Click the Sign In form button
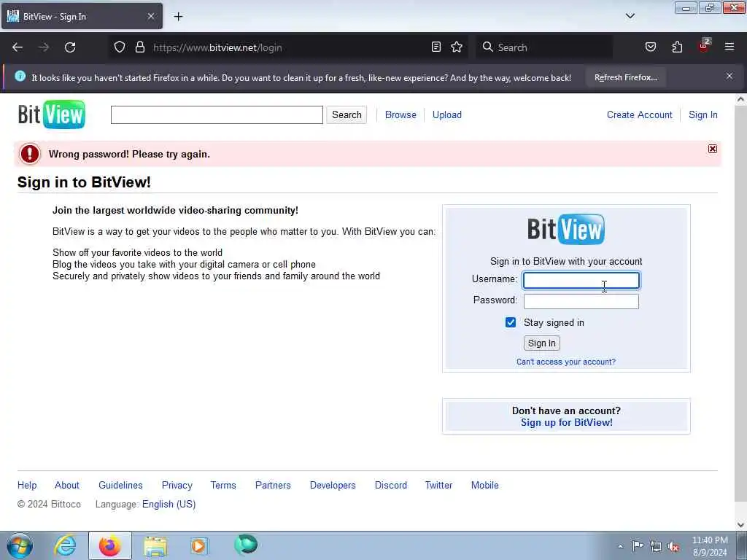Image resolution: width=747 pixels, height=560 pixels. point(542,343)
